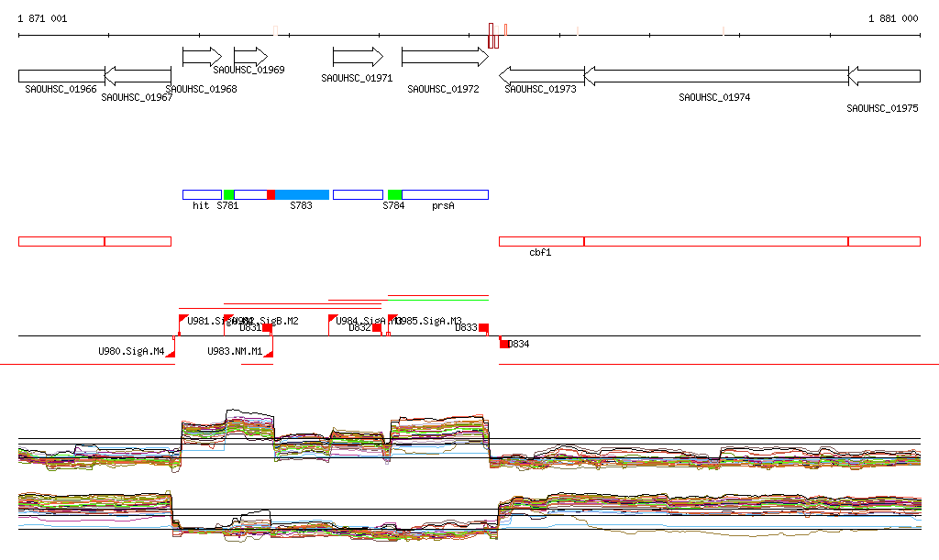
Task: Select the SAOUHSC_01967 reverse gene arrow
Action: (138, 76)
